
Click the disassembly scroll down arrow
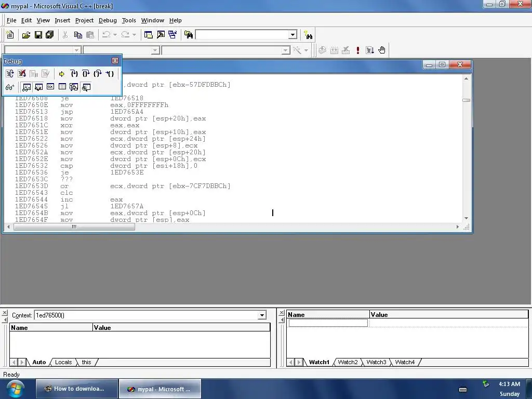(466, 218)
